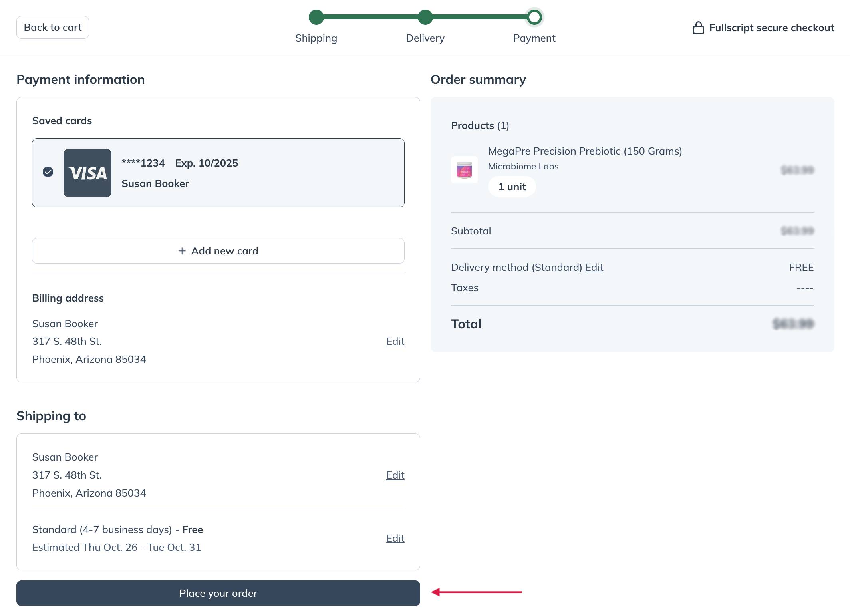This screenshot has width=850, height=616.
Task: Place your order
Action: click(x=218, y=593)
